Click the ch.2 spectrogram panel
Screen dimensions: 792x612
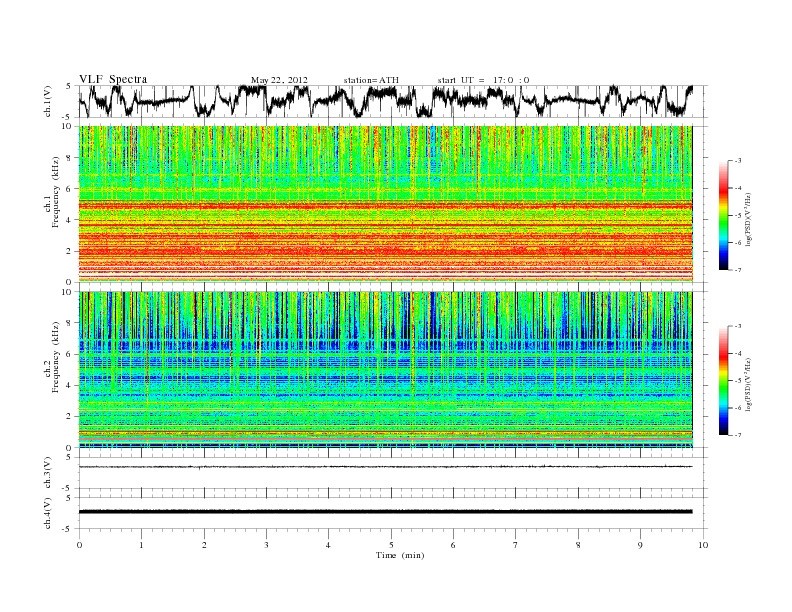(x=385, y=370)
